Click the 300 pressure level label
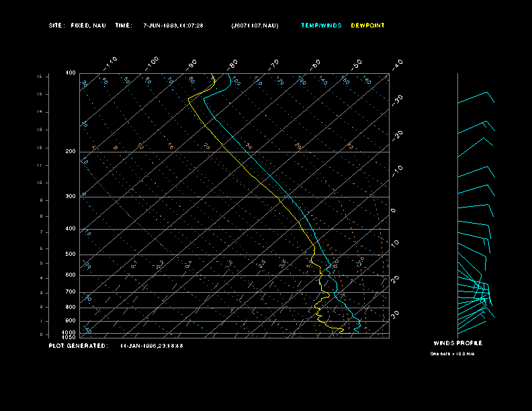This screenshot has height=411, width=532. click(71, 197)
